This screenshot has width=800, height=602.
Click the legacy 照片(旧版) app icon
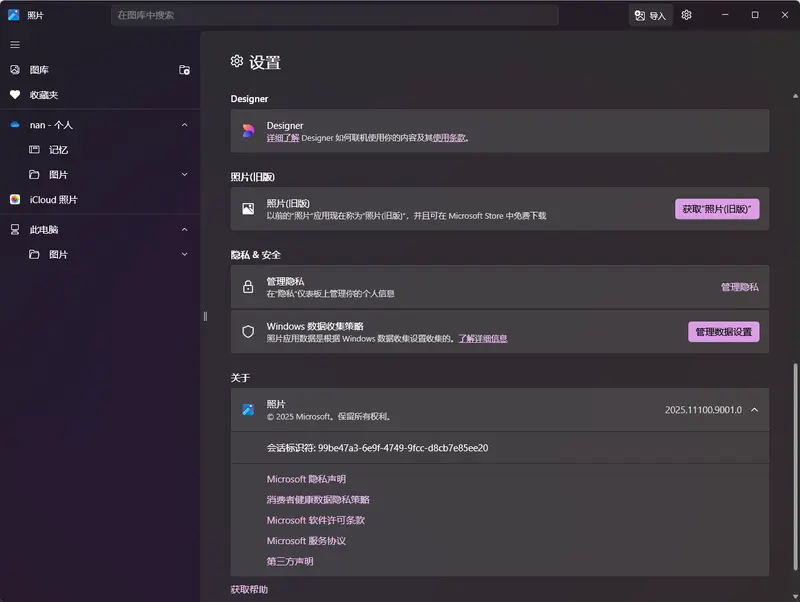[x=250, y=210]
